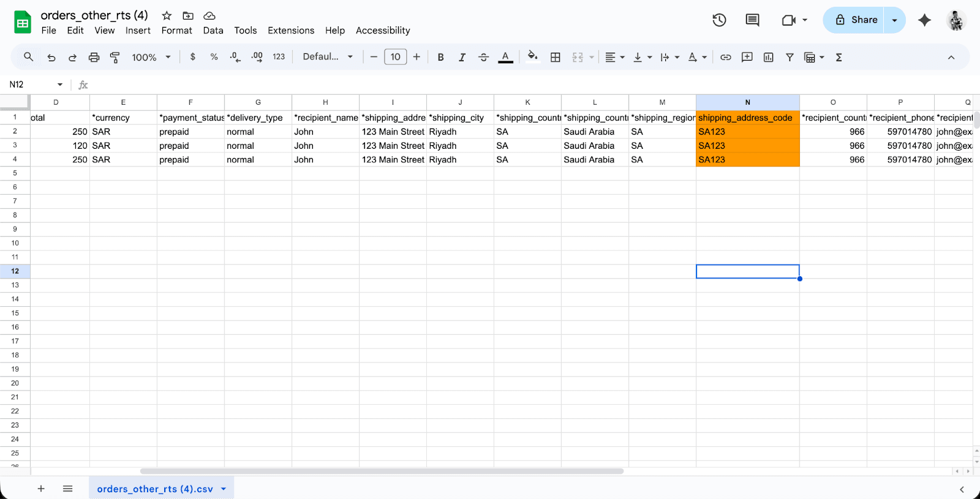Select the orders_other_rts (4).csv sheet tab
The width and height of the screenshot is (980, 499).
(x=155, y=489)
